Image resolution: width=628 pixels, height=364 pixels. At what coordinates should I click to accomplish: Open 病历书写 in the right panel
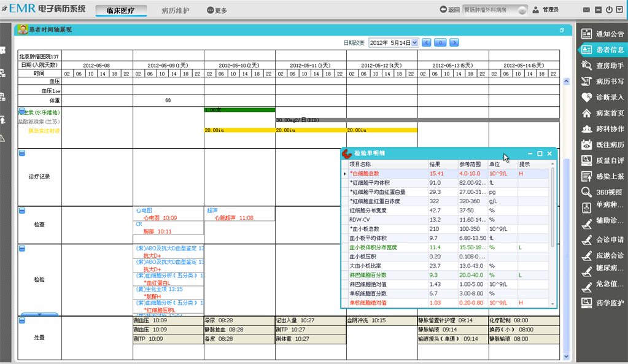(x=602, y=82)
